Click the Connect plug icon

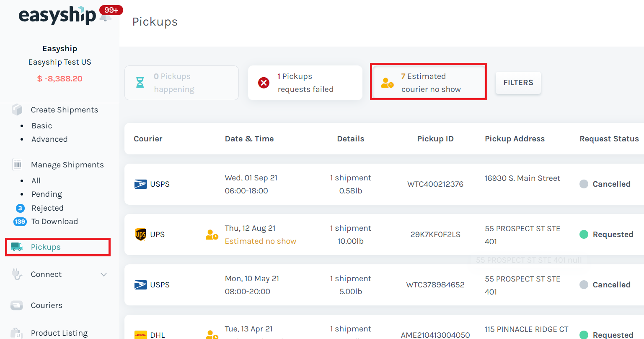click(17, 274)
